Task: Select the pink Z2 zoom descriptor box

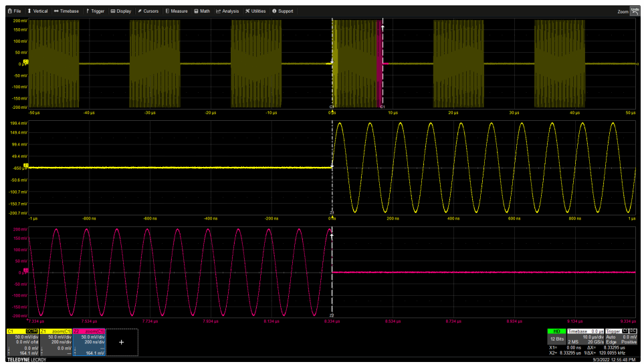Action: click(88, 342)
